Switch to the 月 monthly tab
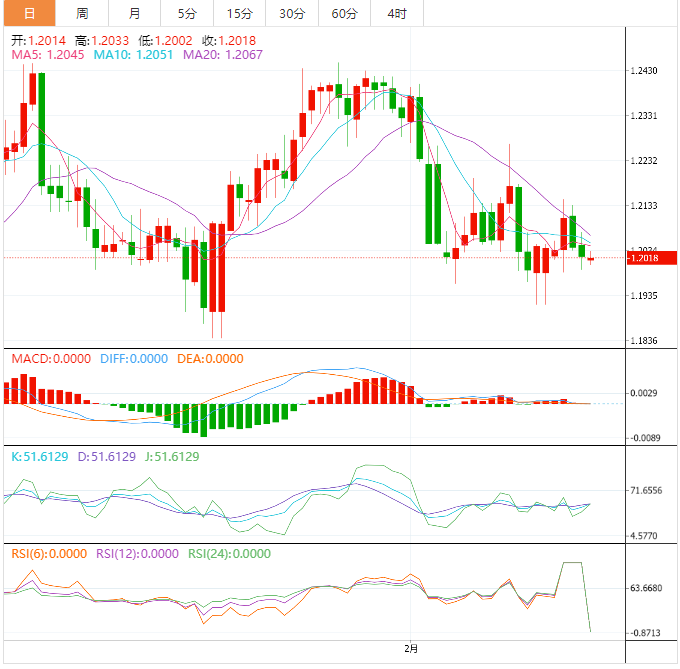This screenshot has width=680, height=669. pyautogui.click(x=134, y=13)
